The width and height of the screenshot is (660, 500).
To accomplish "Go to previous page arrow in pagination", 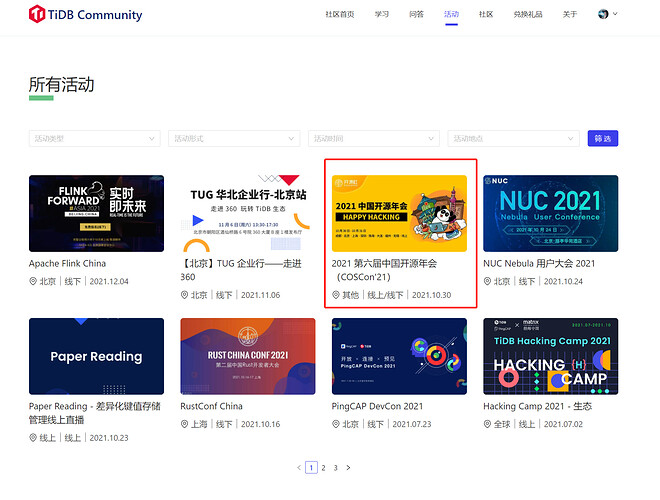I will pyautogui.click(x=298, y=467).
